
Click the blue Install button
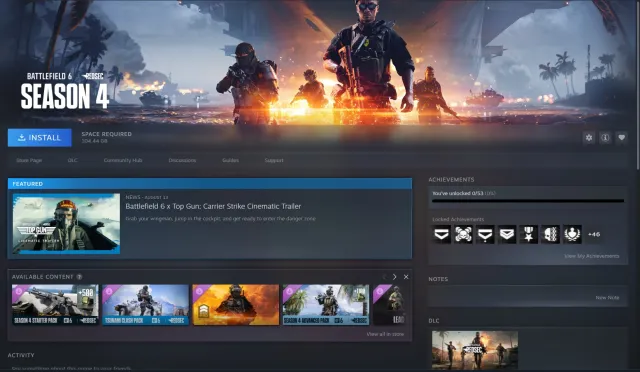40,138
